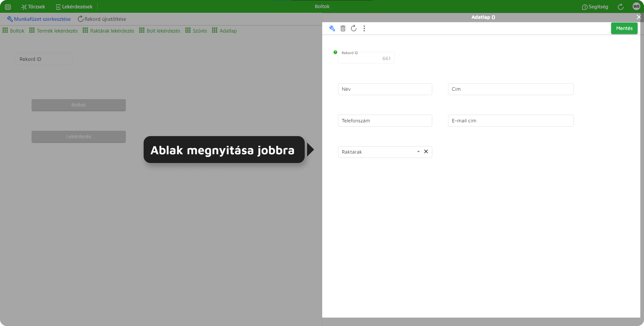Expand the Raktárak dropdown arrow
Screen dimensions: 644x326
tap(418, 152)
